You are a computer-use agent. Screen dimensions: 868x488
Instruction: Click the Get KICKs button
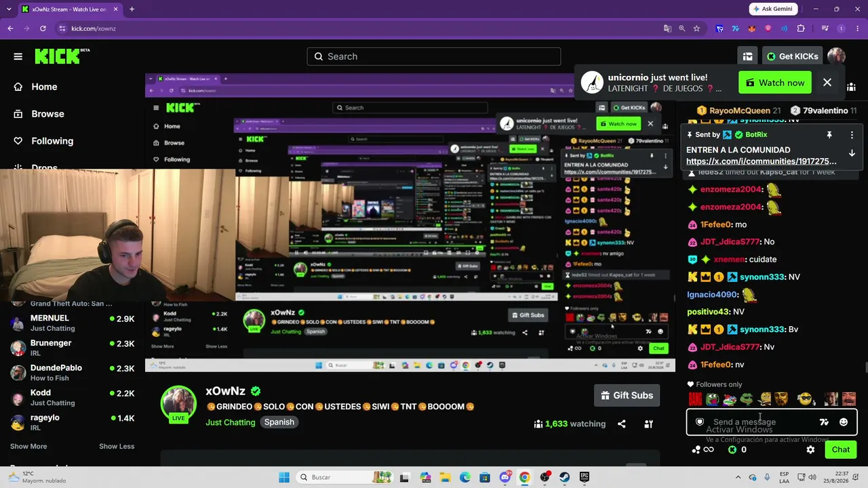pyautogui.click(x=791, y=56)
